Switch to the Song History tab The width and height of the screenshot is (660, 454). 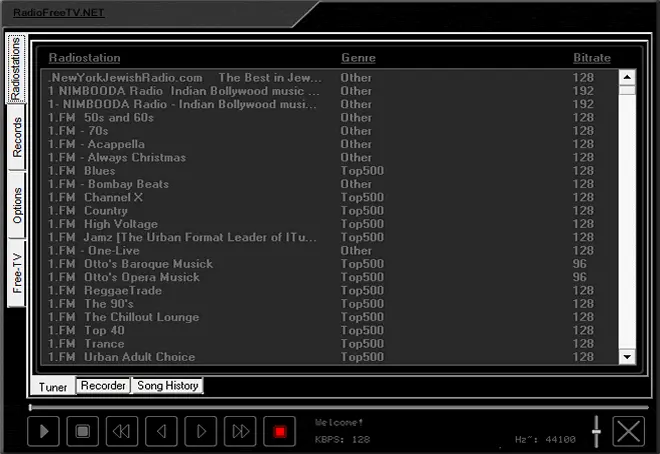point(168,385)
